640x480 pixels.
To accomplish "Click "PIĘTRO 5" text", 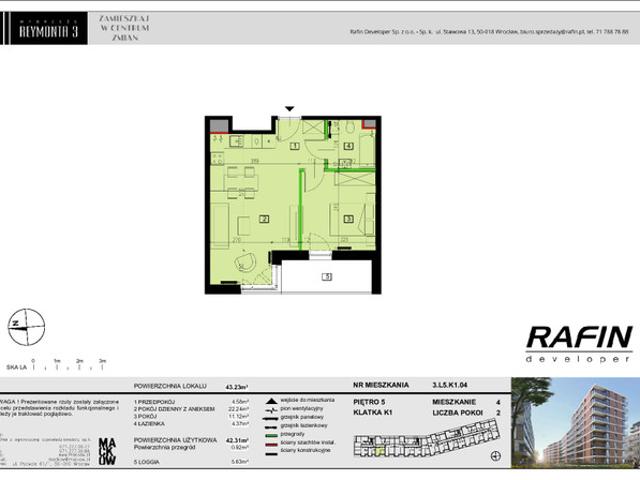I will (369, 402).
